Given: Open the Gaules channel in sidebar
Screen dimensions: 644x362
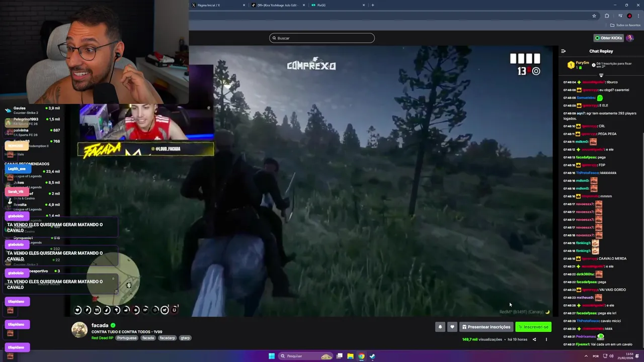Looking at the screenshot, I should coord(33,110).
